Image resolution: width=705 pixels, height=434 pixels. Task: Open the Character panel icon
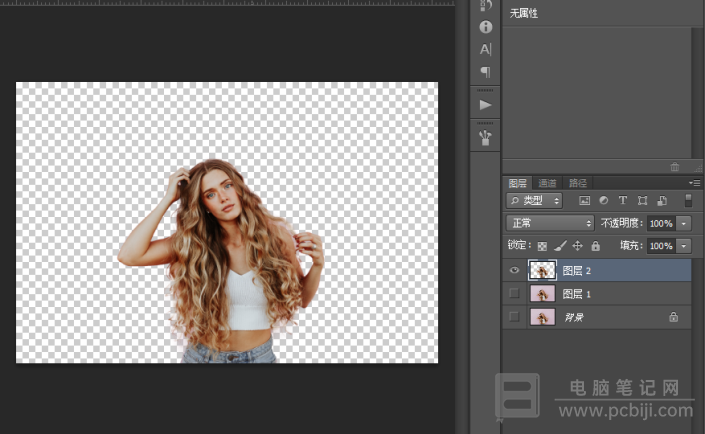coord(486,49)
